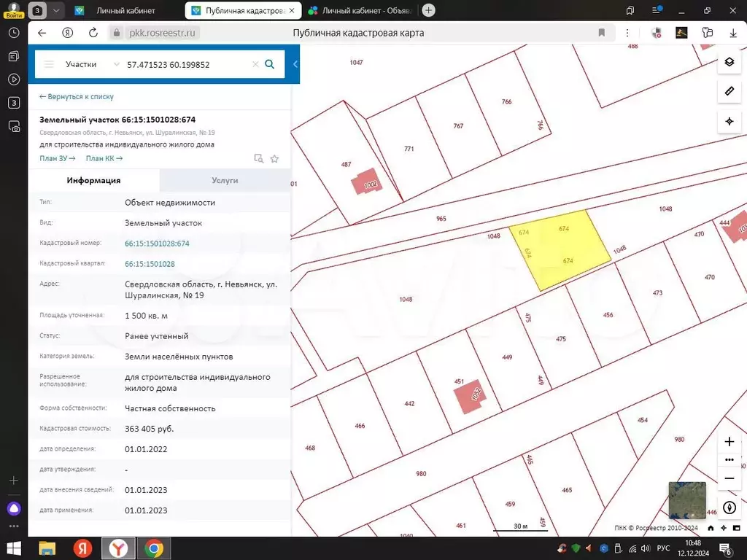Click the compass north orientation icon
This screenshot has width=747, height=560.
729,507
